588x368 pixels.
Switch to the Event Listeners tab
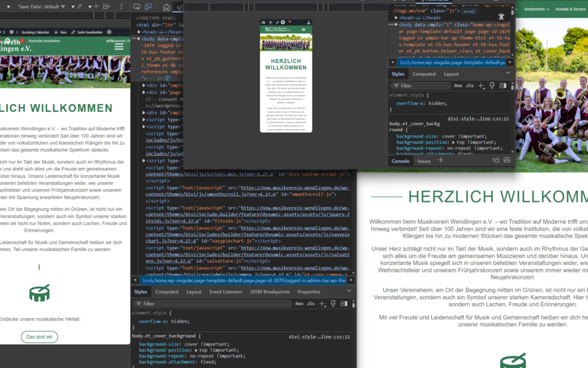(x=225, y=292)
